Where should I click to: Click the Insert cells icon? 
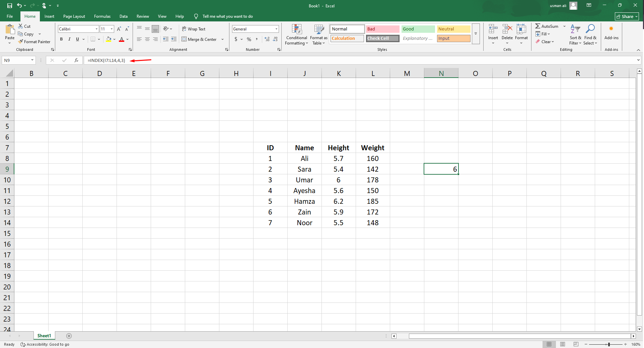pos(493,29)
